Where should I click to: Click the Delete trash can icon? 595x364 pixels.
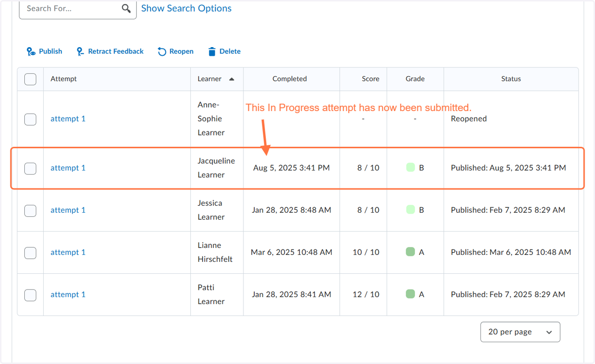(x=212, y=52)
